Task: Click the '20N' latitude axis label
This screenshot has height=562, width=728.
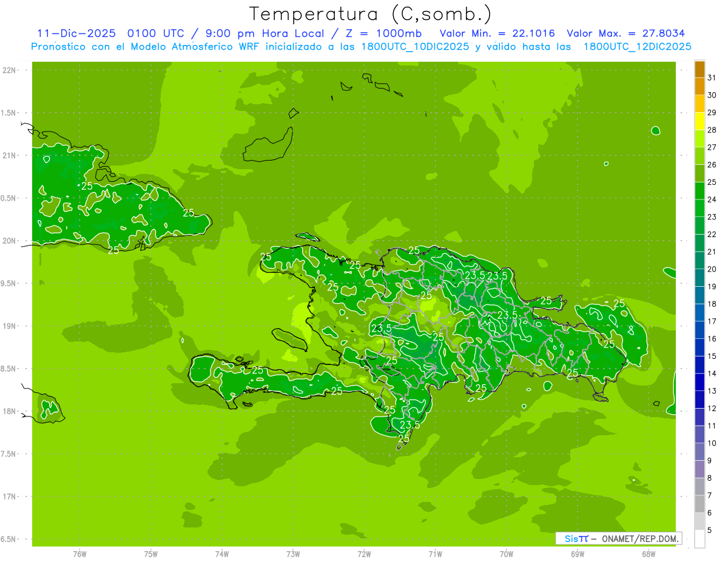Action: (x=10, y=241)
